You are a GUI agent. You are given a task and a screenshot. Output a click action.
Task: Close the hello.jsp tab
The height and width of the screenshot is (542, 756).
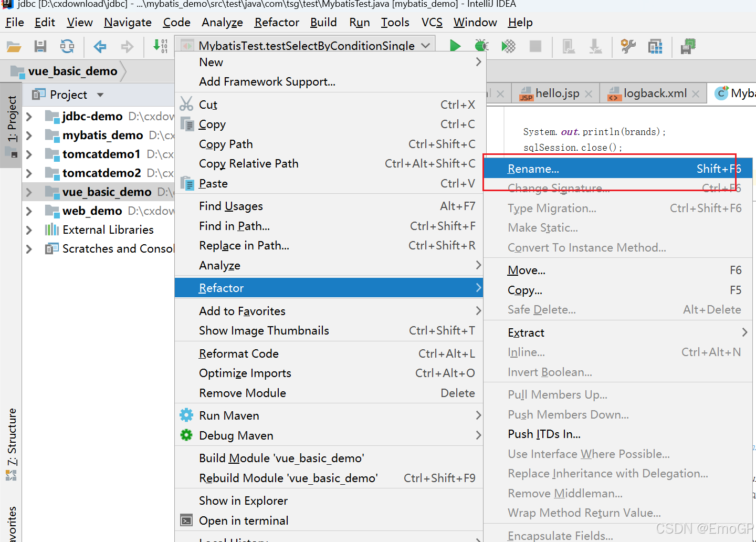(589, 94)
